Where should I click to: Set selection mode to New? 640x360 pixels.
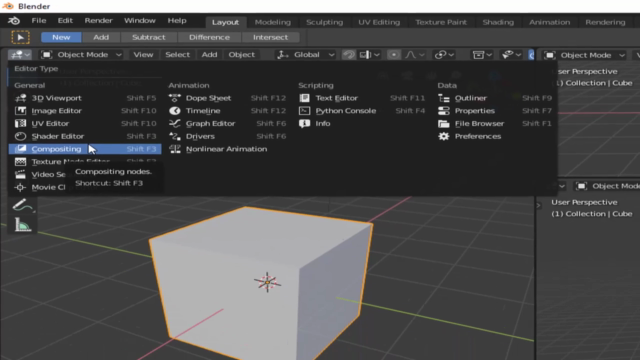[61, 37]
